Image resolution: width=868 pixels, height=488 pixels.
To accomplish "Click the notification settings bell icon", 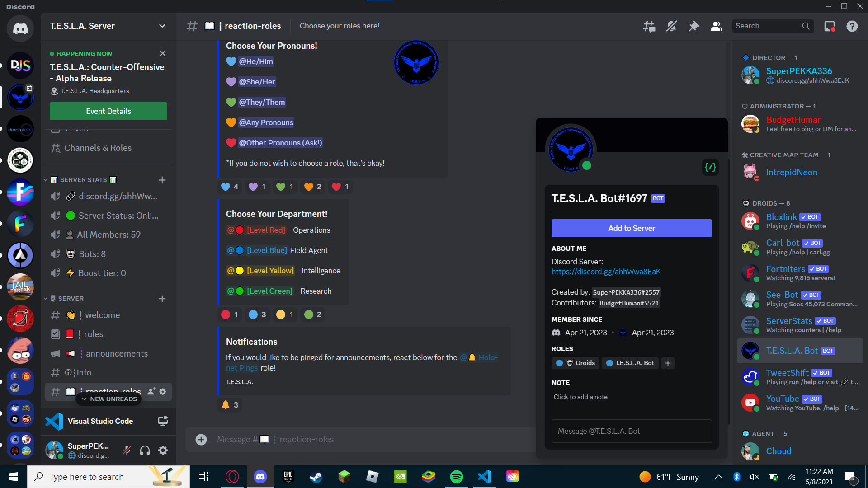I will click(x=671, y=26).
